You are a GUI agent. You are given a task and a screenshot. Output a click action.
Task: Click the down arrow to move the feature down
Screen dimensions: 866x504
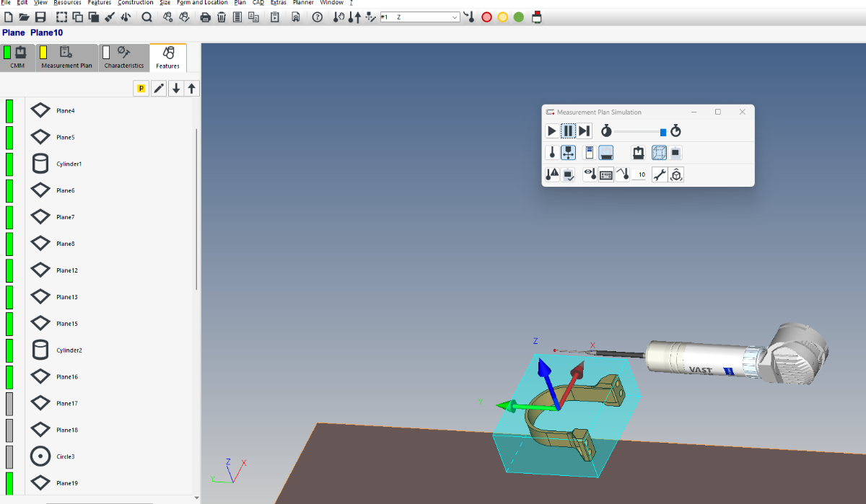coord(175,88)
